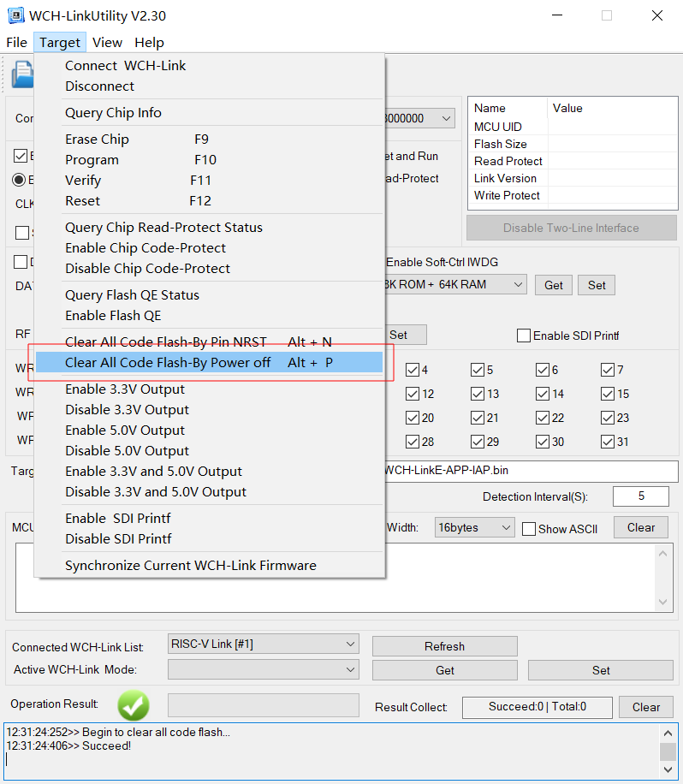Click the MCU UID row in info table
The width and height of the screenshot is (683, 784).
573,127
